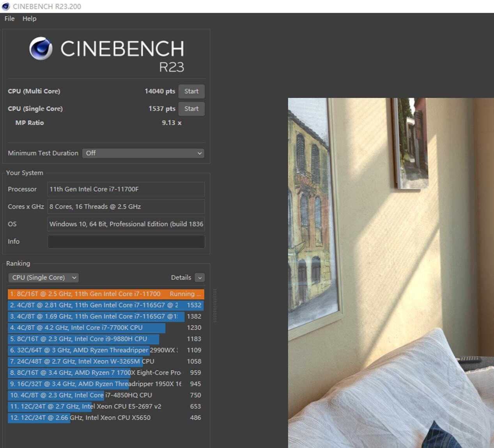Select the Ryzen 7 1700X ranking row

tap(106, 373)
